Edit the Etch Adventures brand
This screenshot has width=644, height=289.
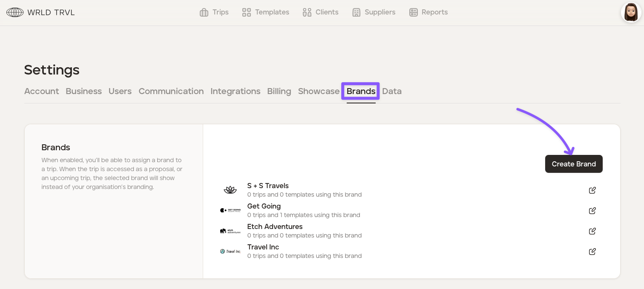(592, 231)
